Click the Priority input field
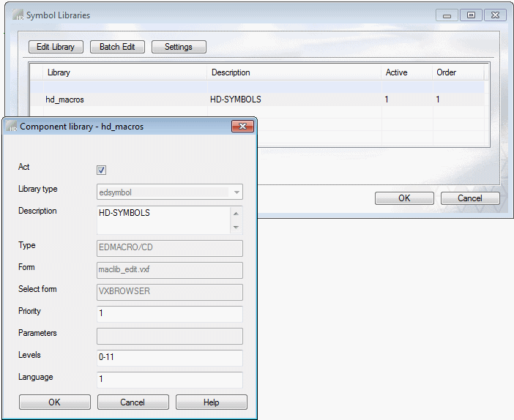This screenshot has height=420, width=514. [x=169, y=314]
